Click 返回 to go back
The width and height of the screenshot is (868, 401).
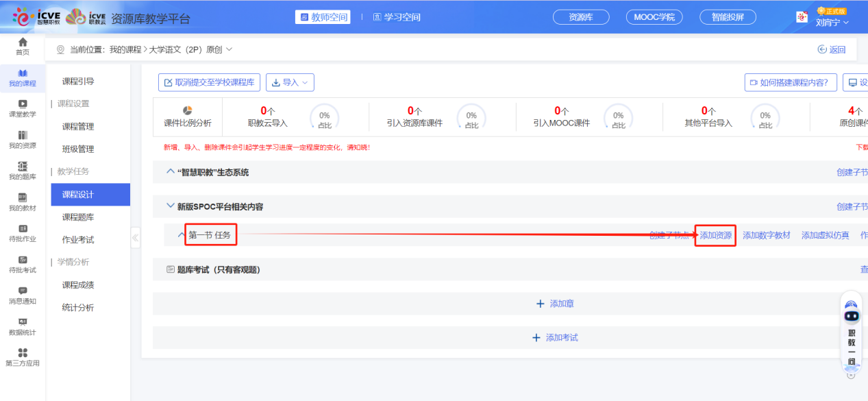[x=832, y=49]
